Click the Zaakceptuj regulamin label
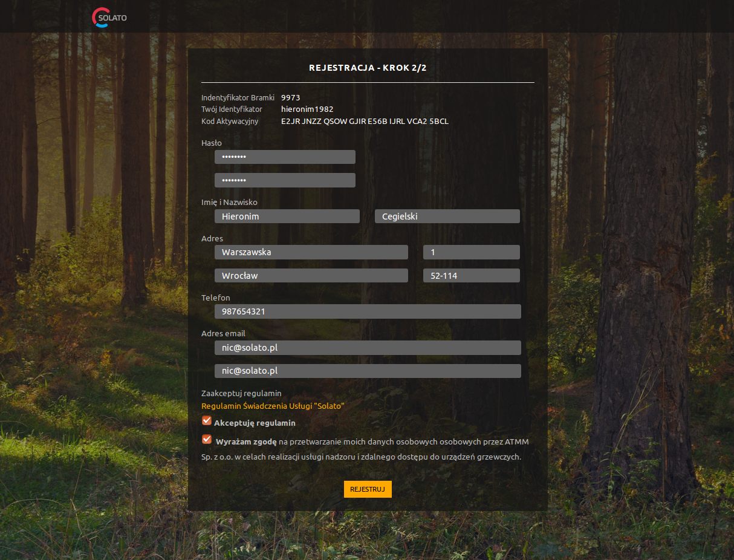734x560 pixels. [241, 393]
